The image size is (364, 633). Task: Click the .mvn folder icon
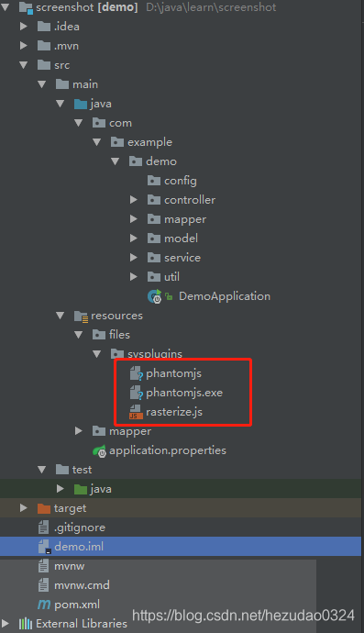(x=44, y=46)
